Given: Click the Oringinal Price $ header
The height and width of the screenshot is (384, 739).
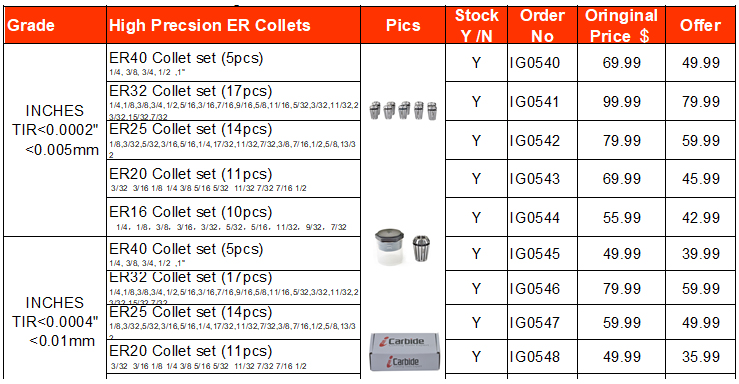Looking at the screenshot, I should (x=622, y=25).
